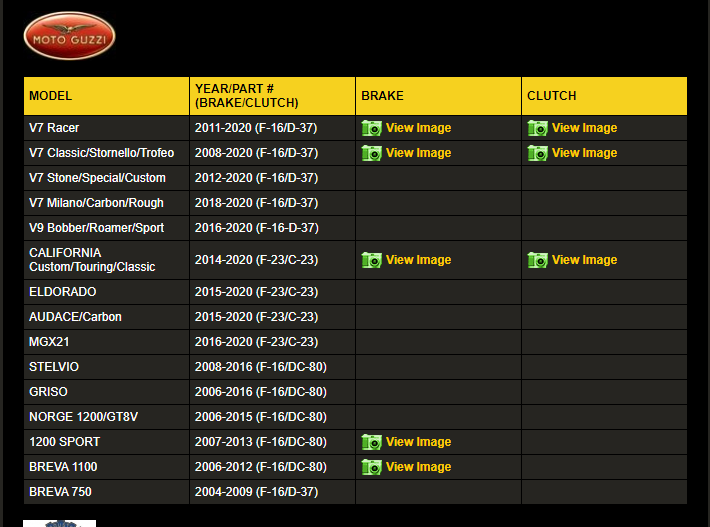The image size is (710, 527).
Task: Select 2006-2012 (F-16/DC-80) year cell
Action: [273, 467]
